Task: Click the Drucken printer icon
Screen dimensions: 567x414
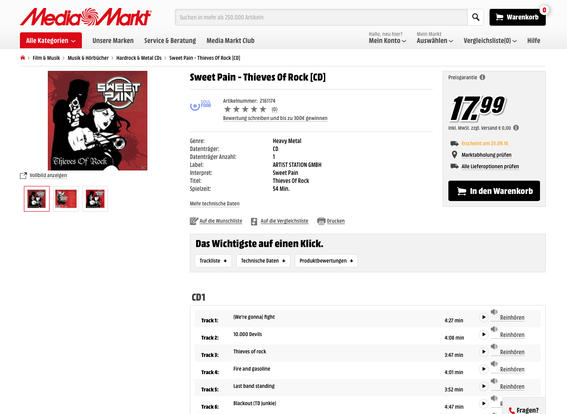Action: click(321, 221)
